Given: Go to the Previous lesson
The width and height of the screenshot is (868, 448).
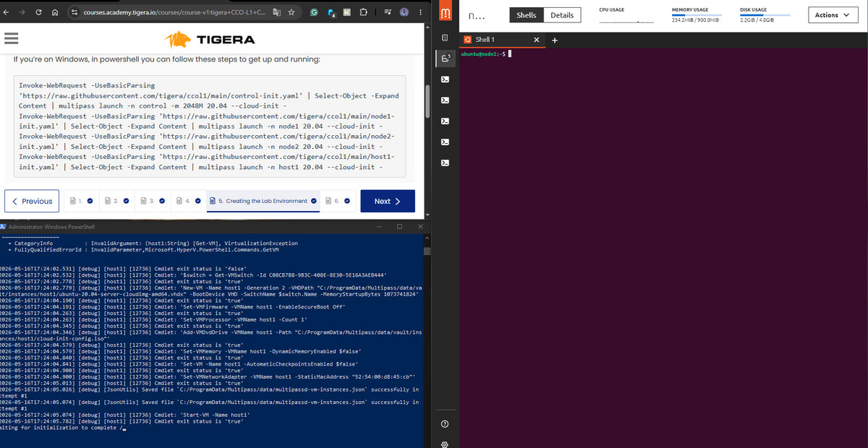Looking at the screenshot, I should (x=33, y=202).
